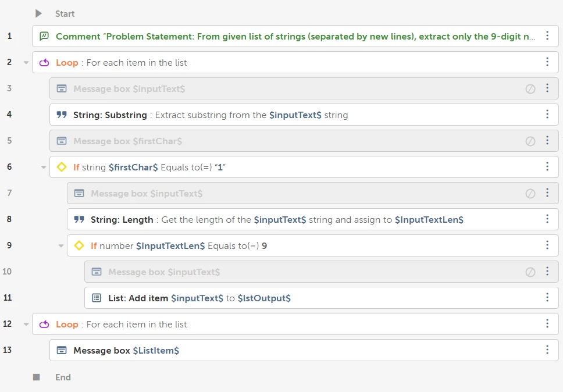
Task: Collapse the If $firstChar$ block on line 6
Action: 44,167
